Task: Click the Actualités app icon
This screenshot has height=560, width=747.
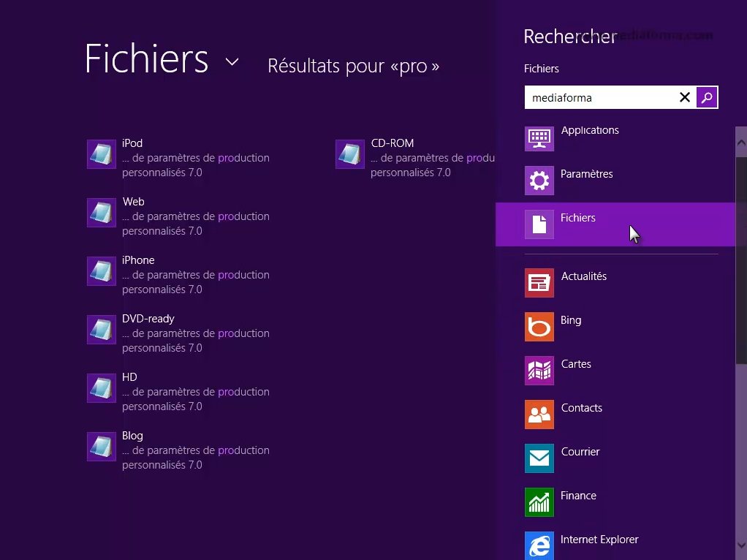Action: pyautogui.click(x=539, y=283)
